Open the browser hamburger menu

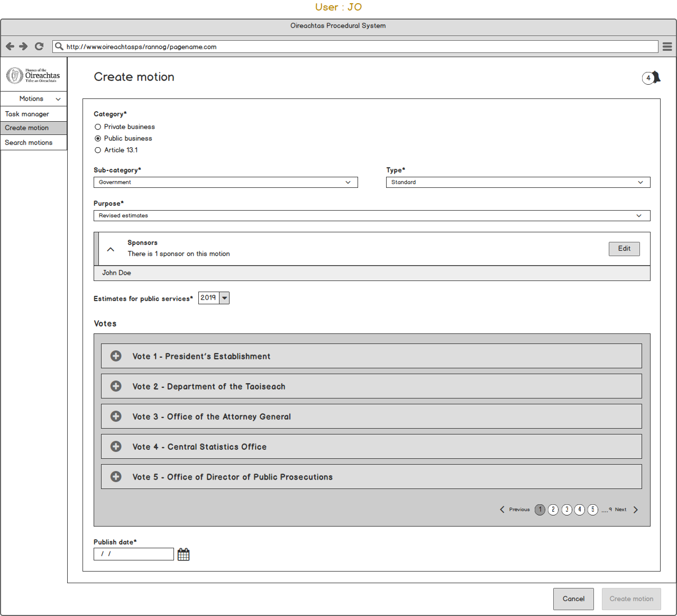[x=667, y=47]
